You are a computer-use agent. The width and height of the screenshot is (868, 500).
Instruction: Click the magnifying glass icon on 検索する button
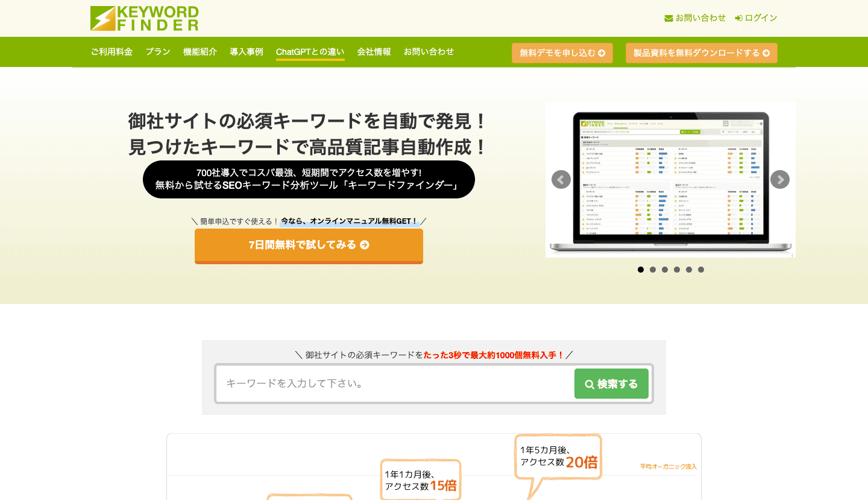coord(590,384)
